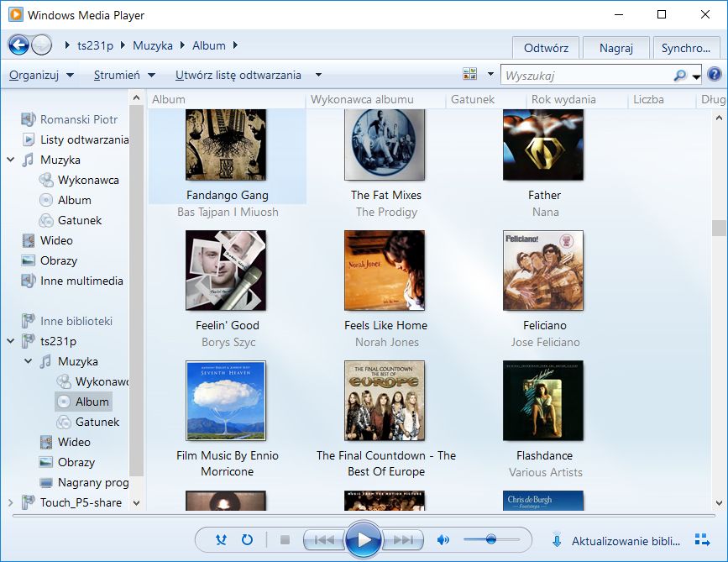Image resolution: width=728 pixels, height=562 pixels.
Task: Click in the Wyszukaj search field
Action: (x=587, y=76)
